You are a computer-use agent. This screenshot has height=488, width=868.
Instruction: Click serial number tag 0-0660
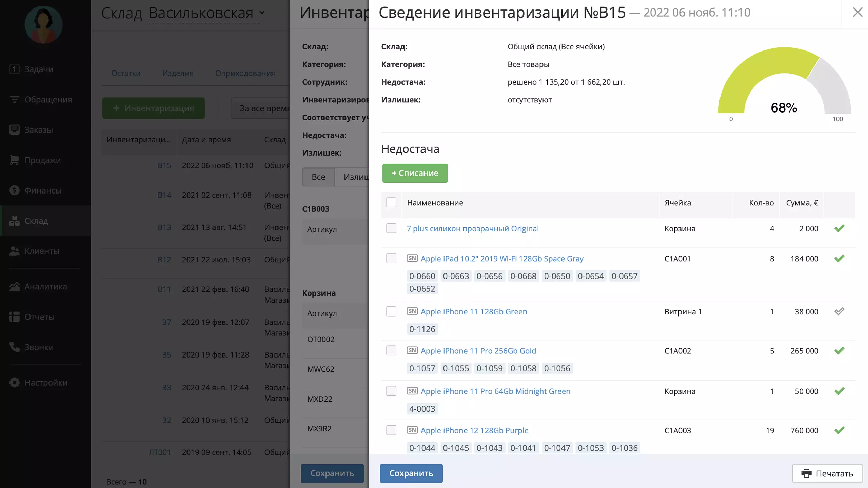[422, 276]
